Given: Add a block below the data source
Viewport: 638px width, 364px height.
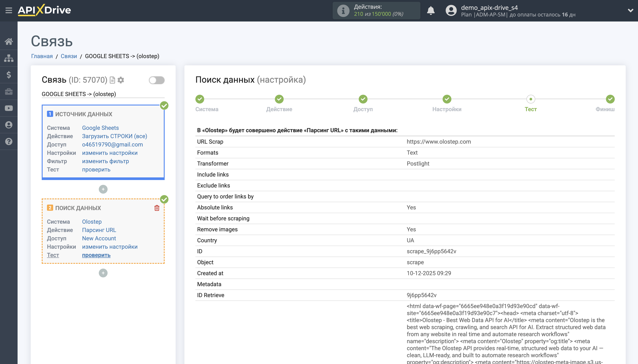Looking at the screenshot, I should pos(103,189).
